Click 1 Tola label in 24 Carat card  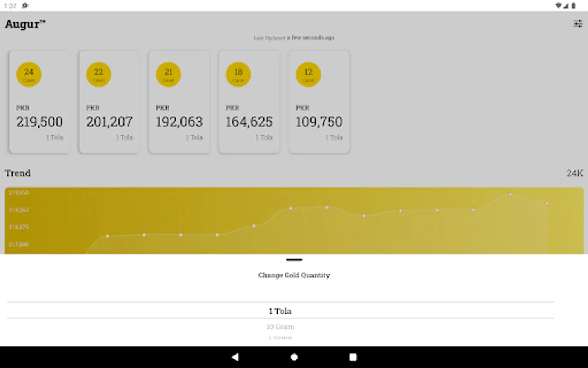coord(55,137)
